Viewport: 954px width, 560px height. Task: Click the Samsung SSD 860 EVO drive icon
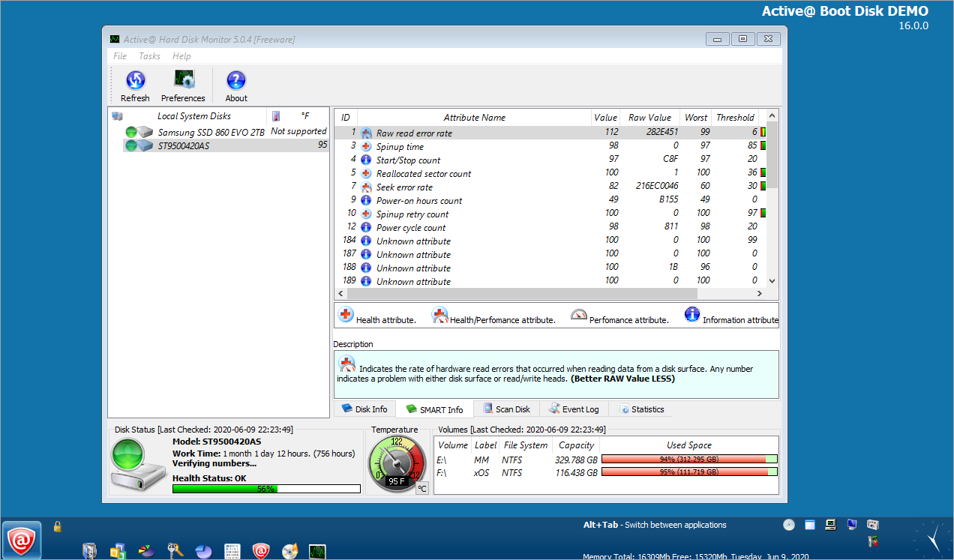[x=139, y=133]
